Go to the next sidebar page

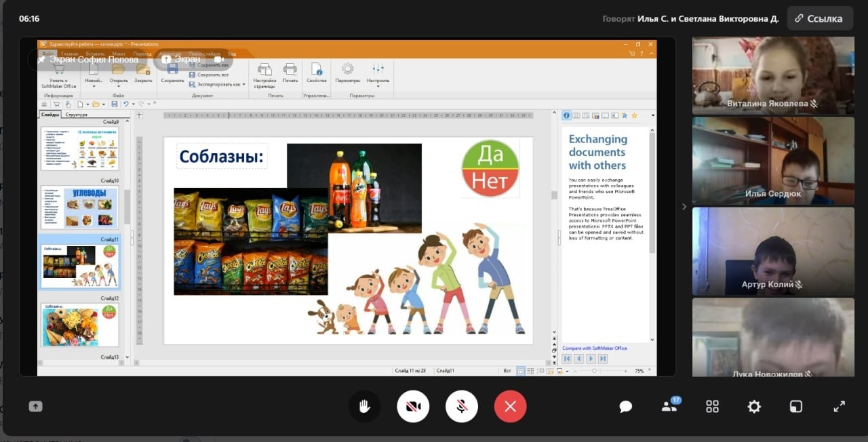tap(591, 359)
